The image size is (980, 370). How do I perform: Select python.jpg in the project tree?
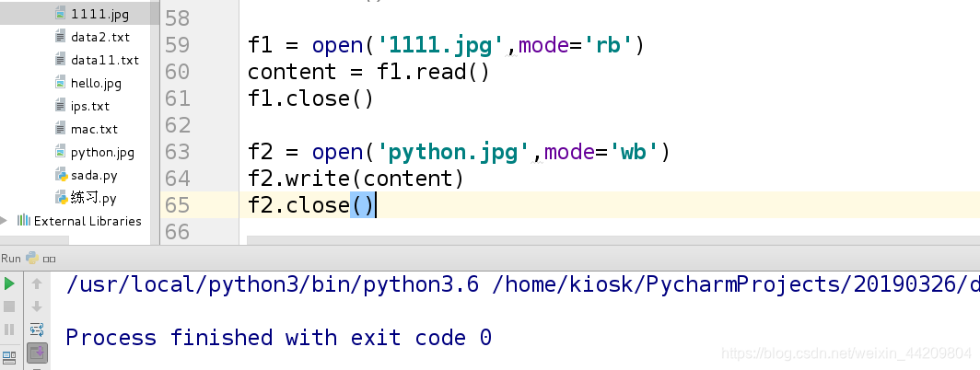[x=102, y=153]
